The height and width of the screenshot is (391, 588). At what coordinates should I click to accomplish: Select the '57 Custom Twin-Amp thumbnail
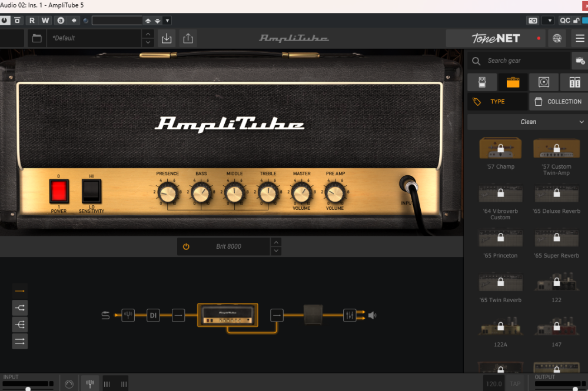[556, 148]
